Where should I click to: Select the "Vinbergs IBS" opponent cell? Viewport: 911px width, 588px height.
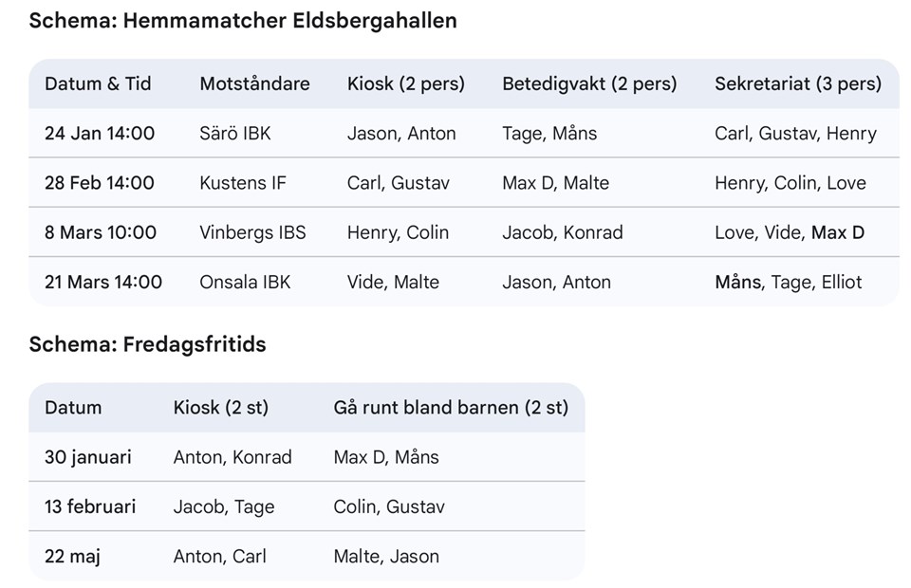pyautogui.click(x=252, y=232)
